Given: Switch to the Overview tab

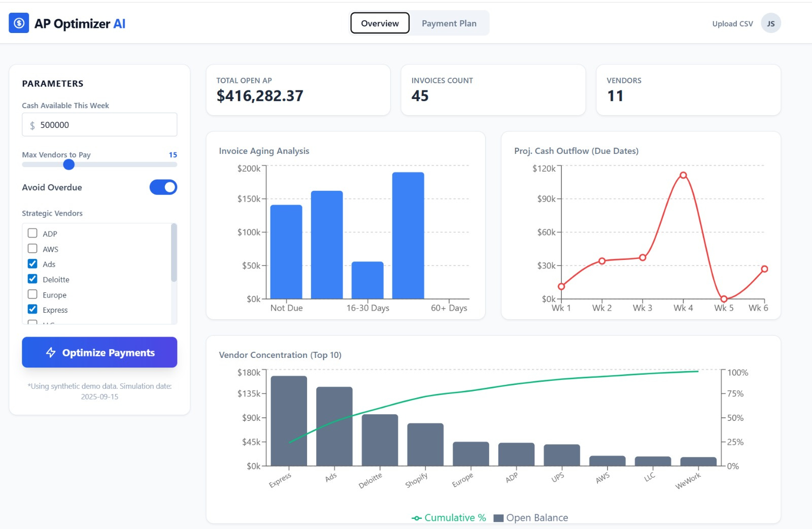Looking at the screenshot, I should coord(380,23).
